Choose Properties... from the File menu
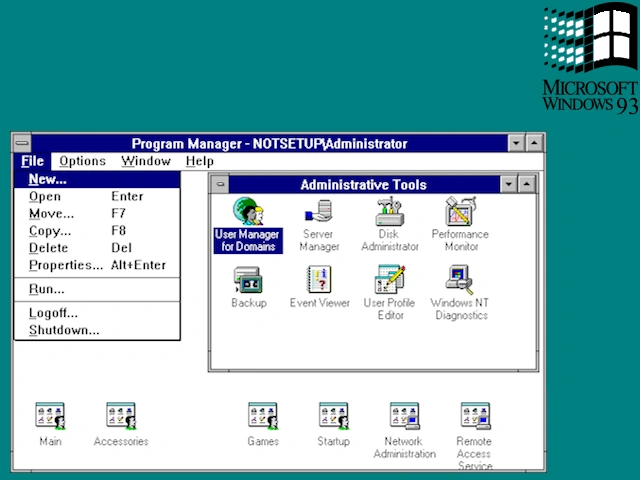This screenshot has height=480, width=640. (97, 265)
